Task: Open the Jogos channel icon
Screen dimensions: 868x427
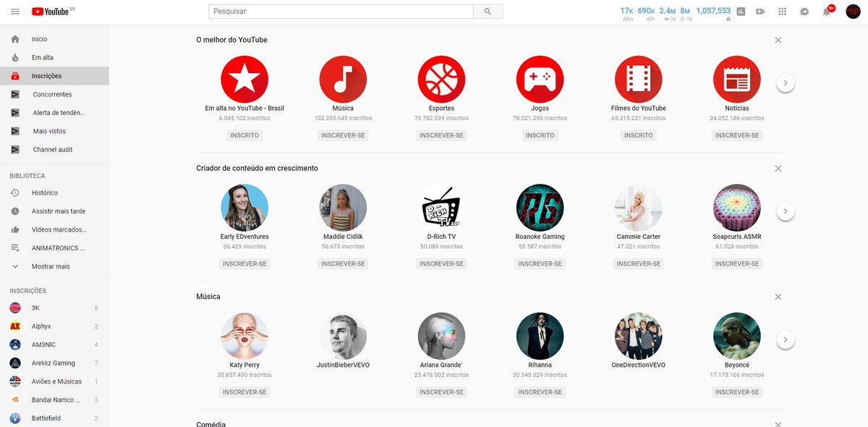Action: (540, 79)
